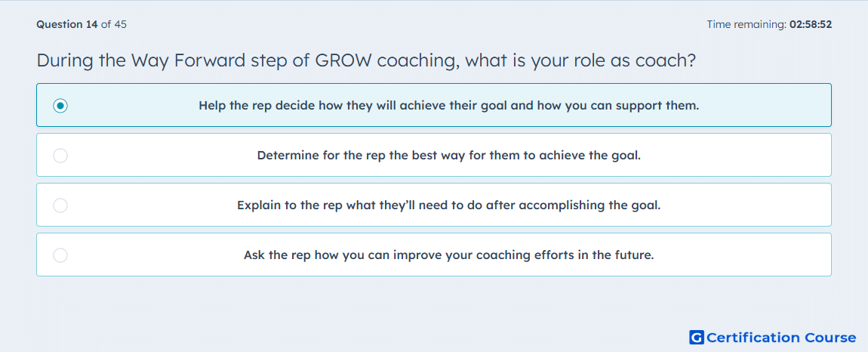Click the 'Time remaining:' label

pos(747,24)
